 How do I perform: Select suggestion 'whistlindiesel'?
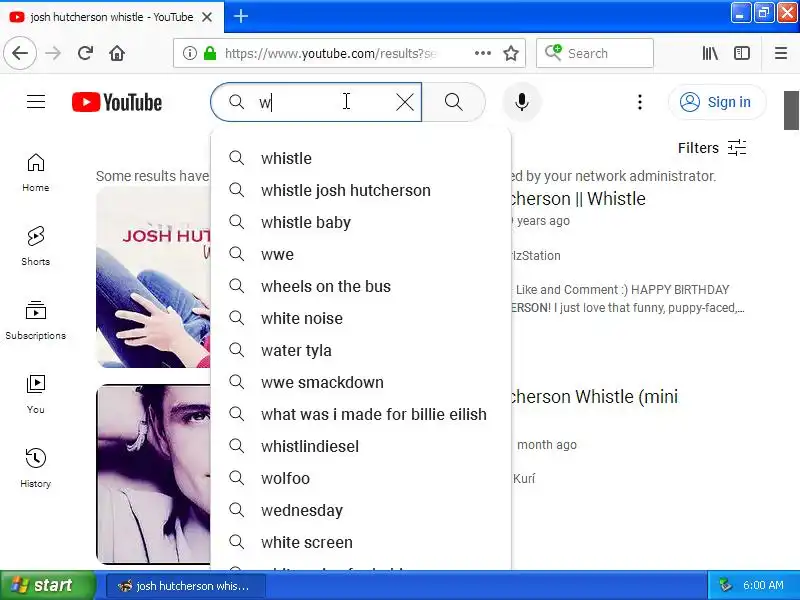click(x=361, y=446)
